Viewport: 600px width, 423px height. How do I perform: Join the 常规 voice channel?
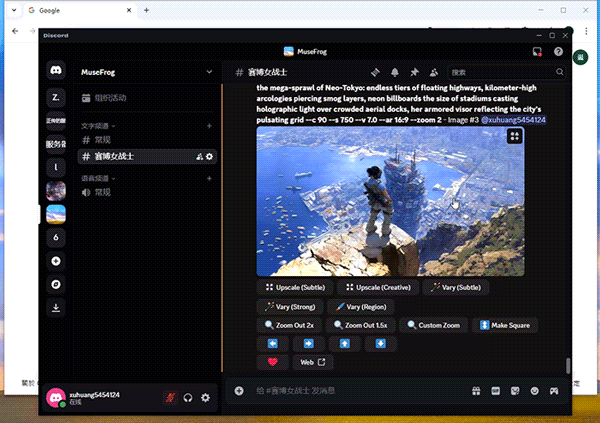pos(147,192)
